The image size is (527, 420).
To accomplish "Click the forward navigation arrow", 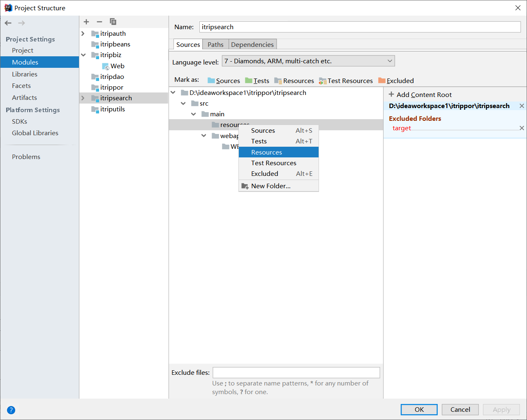I will click(21, 23).
